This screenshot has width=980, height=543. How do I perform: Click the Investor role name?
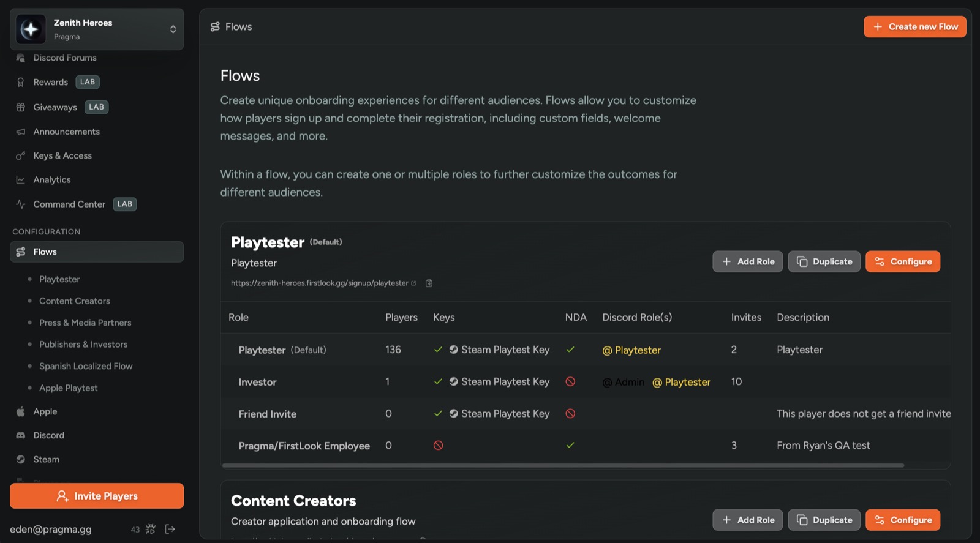pos(257,382)
